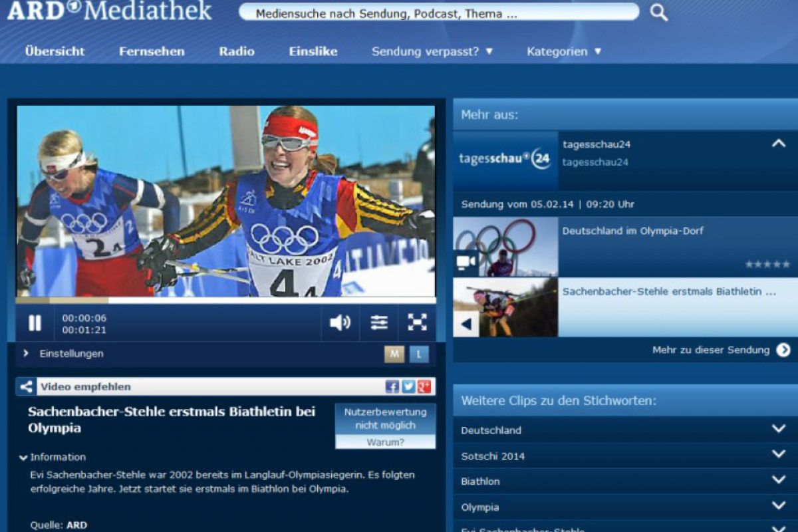Open the Sendung verpasst? dropdown menu
Viewport: 798px width, 532px height.
click(432, 51)
